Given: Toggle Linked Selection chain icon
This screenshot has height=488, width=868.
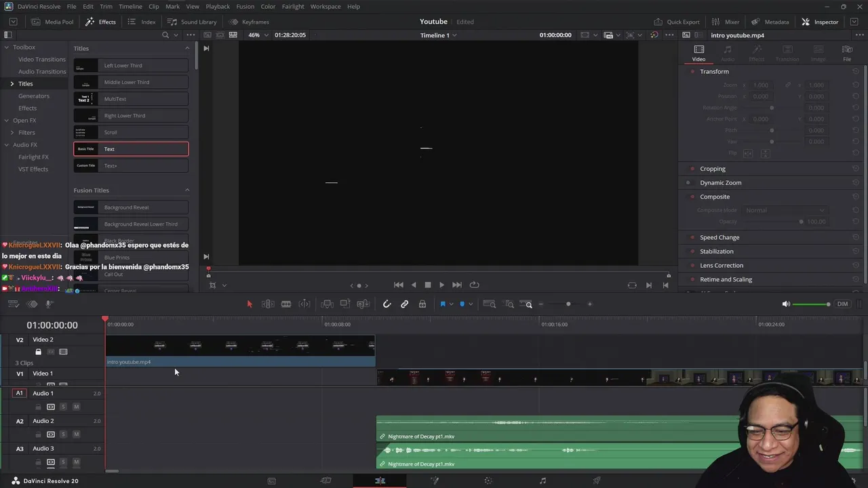Looking at the screenshot, I should click(x=404, y=304).
